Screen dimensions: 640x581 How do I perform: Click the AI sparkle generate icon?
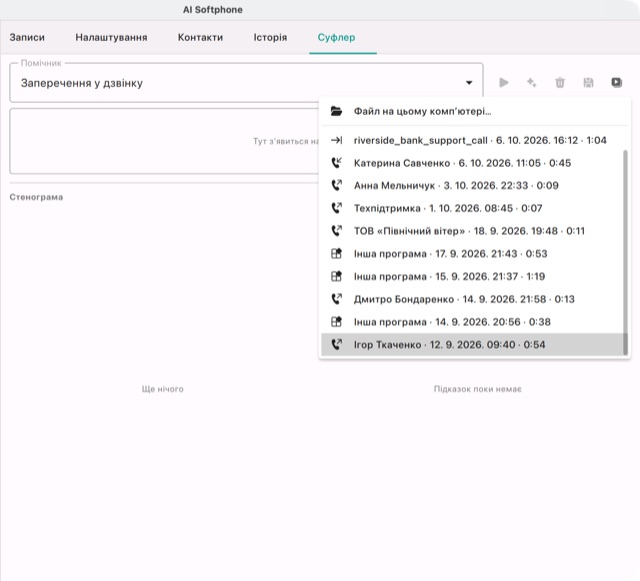[x=531, y=82]
